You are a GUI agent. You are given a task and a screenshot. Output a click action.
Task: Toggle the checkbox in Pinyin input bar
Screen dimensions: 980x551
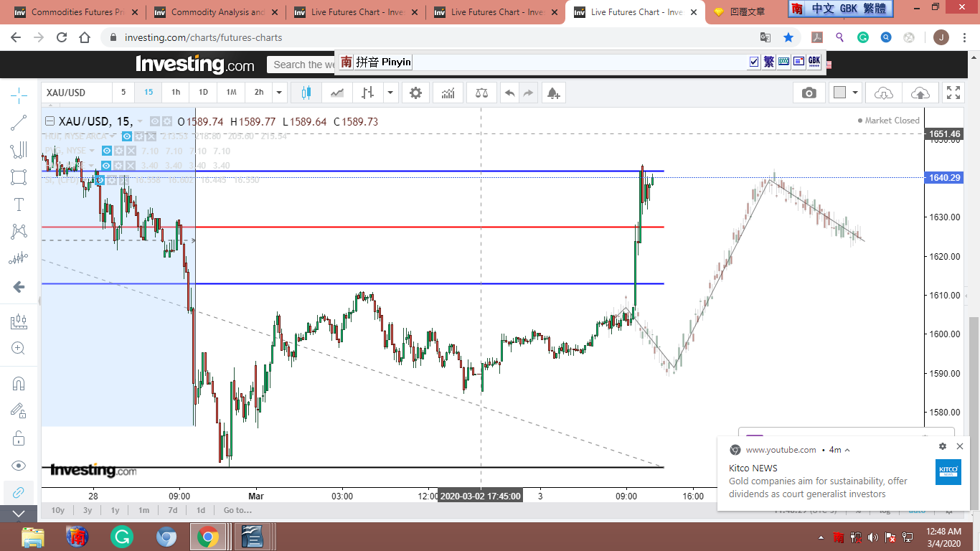(x=753, y=62)
